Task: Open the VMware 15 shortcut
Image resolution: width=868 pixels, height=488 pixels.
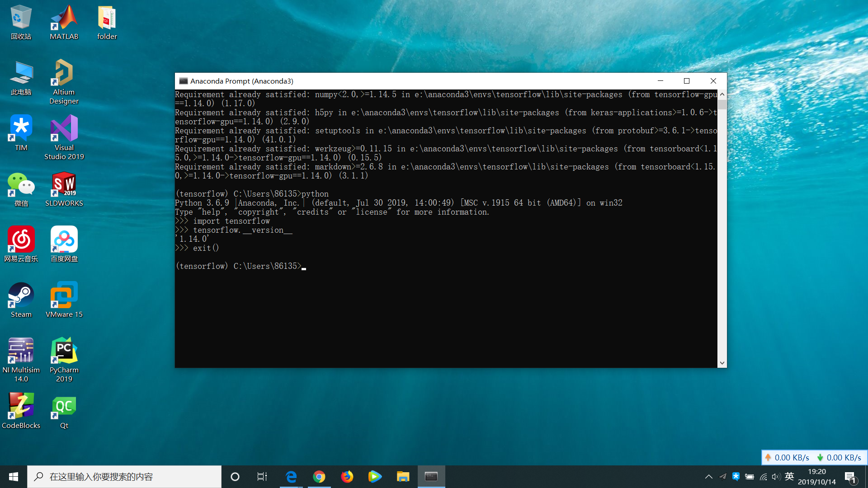Action: tap(64, 296)
